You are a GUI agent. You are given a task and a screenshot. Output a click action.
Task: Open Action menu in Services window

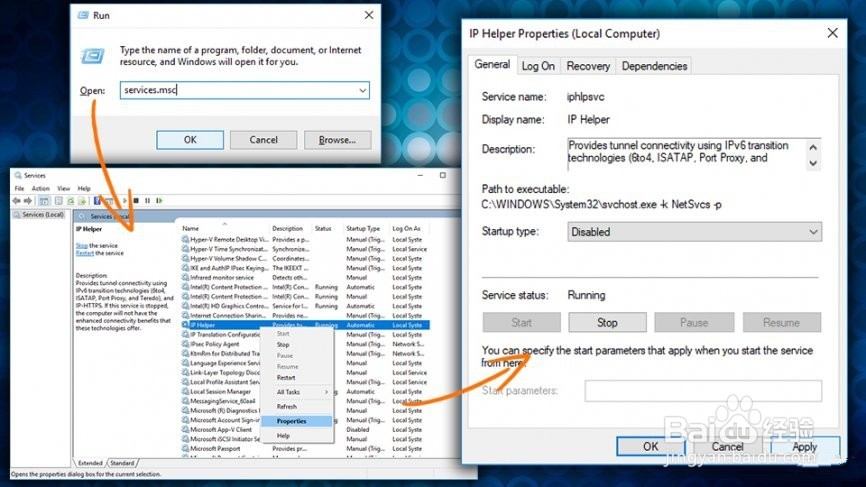coord(40,188)
